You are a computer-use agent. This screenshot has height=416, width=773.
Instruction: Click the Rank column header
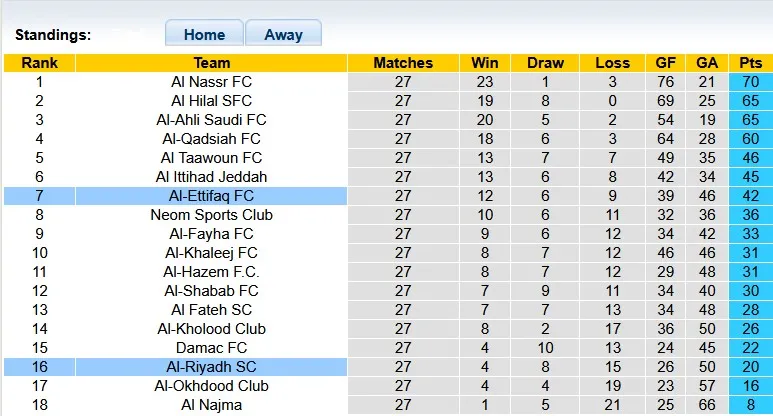tap(39, 63)
